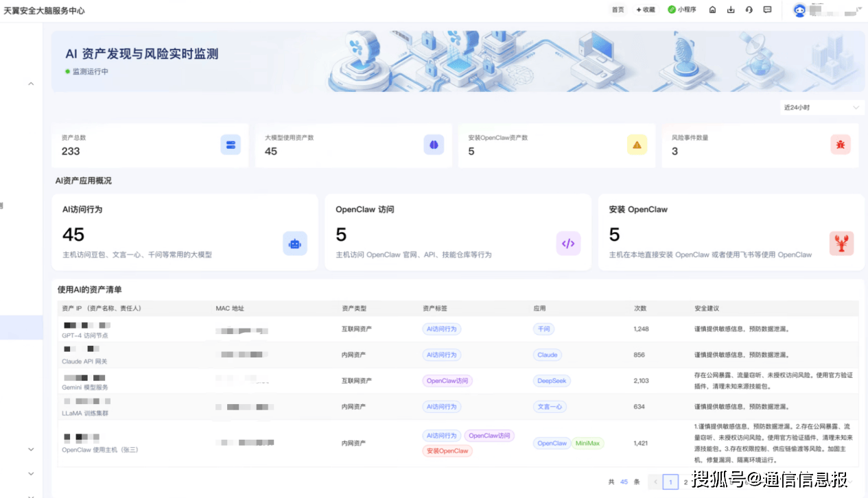
Task: Collapse the sidebar section with up chevron
Action: pyautogui.click(x=31, y=84)
